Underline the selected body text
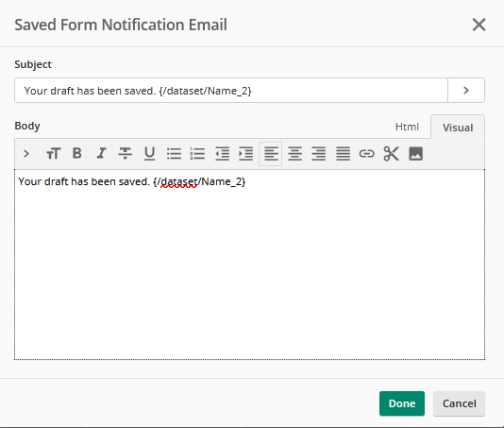The height and width of the screenshot is (428, 504). tap(149, 154)
